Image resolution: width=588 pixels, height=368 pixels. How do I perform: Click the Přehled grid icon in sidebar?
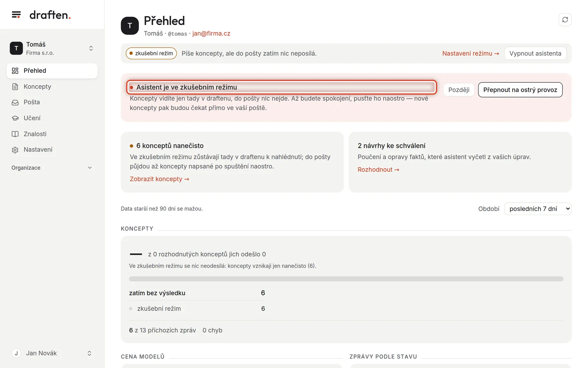click(15, 71)
